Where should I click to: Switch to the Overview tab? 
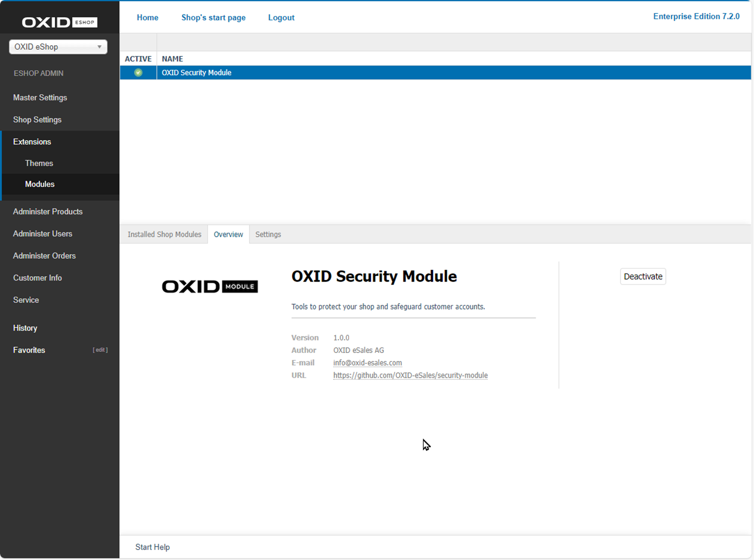pos(229,234)
